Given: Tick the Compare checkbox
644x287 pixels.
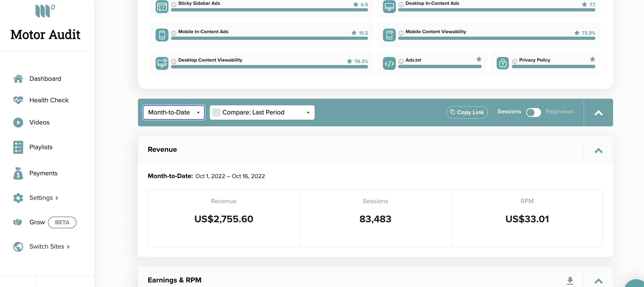Looking at the screenshot, I should click(216, 113).
